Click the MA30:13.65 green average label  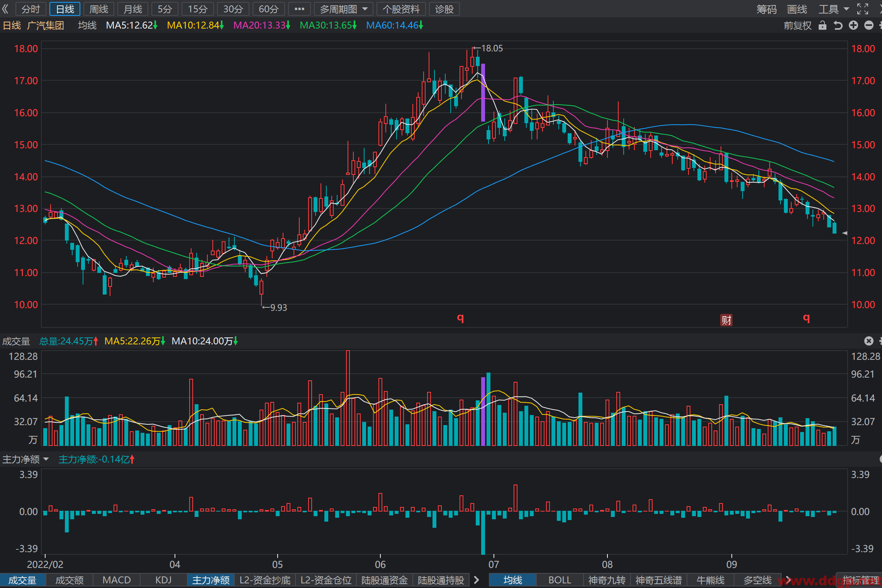tap(328, 25)
